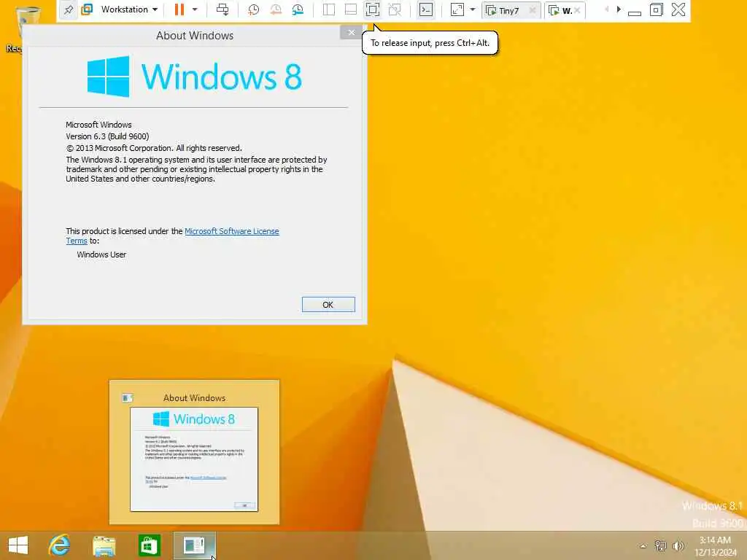747x560 pixels.
Task: Close the About Windows dialog
Action: tap(351, 32)
